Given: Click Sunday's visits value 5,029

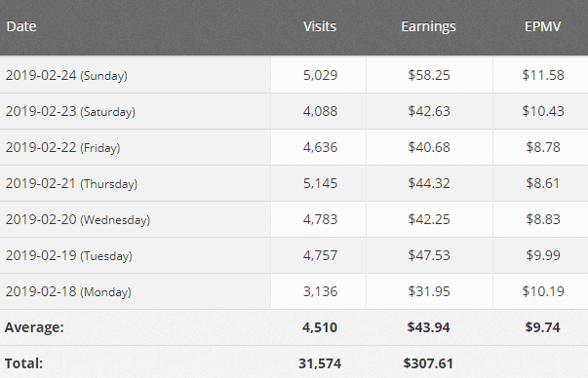Looking at the screenshot, I should [x=320, y=75].
